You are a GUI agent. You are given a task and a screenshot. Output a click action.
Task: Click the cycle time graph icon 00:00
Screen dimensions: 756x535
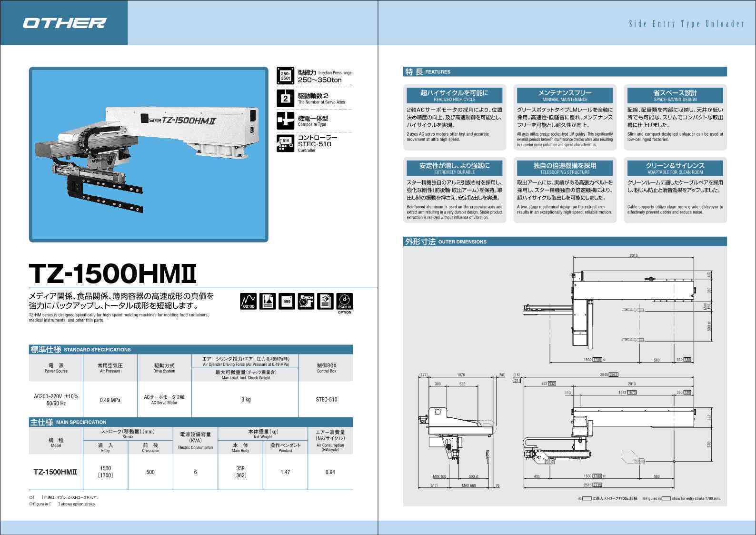pos(248,301)
